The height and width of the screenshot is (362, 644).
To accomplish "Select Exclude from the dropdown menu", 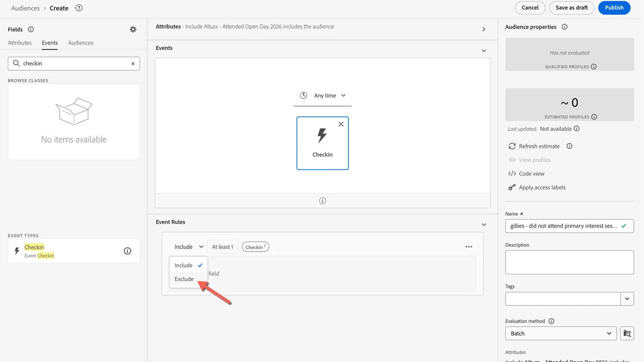I will pos(188,279).
